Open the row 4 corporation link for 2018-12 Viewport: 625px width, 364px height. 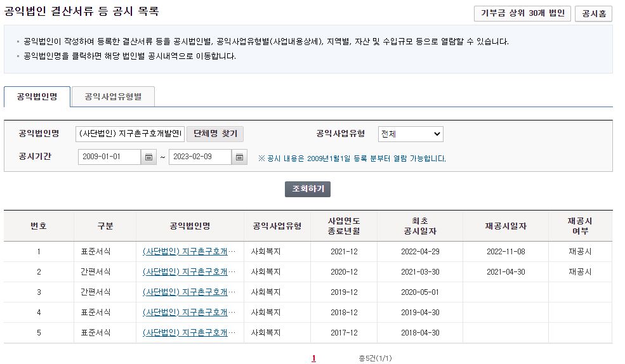click(x=185, y=313)
